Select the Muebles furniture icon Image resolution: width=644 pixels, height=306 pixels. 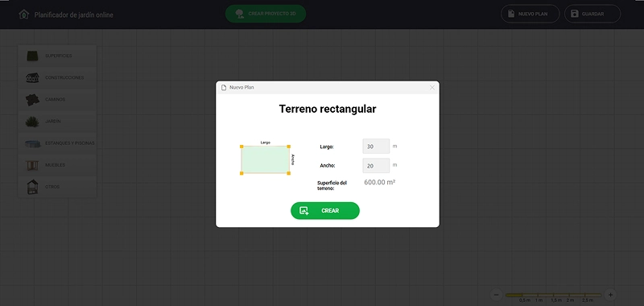pos(32,165)
